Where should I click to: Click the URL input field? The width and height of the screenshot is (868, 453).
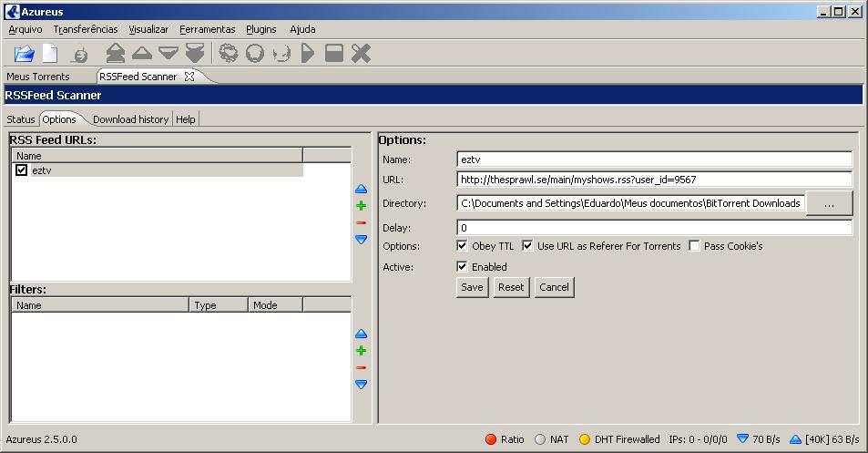pyautogui.click(x=654, y=180)
